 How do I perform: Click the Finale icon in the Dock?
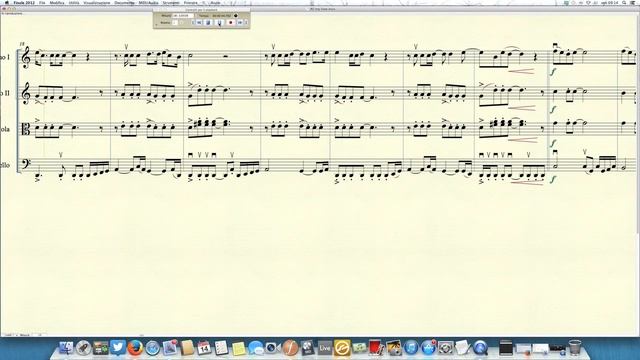[290, 348]
